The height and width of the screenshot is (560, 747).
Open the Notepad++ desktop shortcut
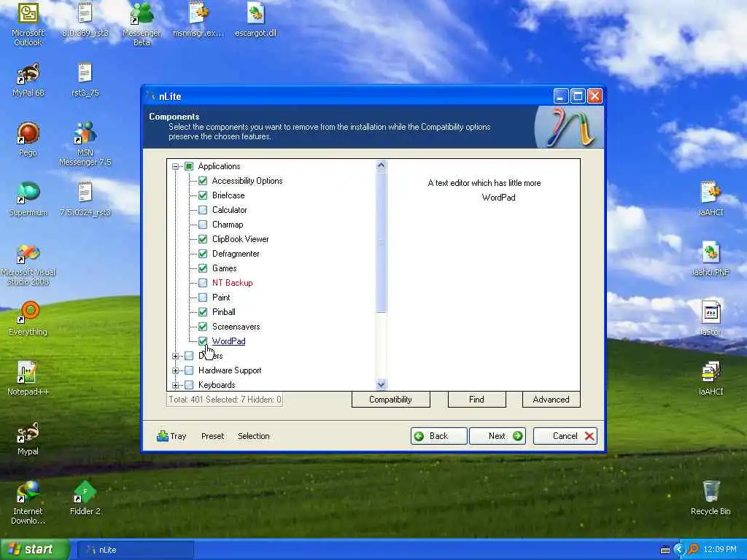[x=28, y=378]
